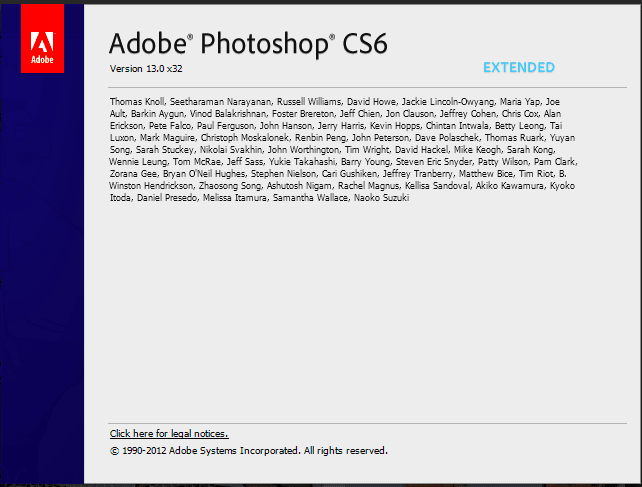Click the copyright 1990-2012 Adobe Systems line
Screen dimensions: 642x487
click(249, 451)
